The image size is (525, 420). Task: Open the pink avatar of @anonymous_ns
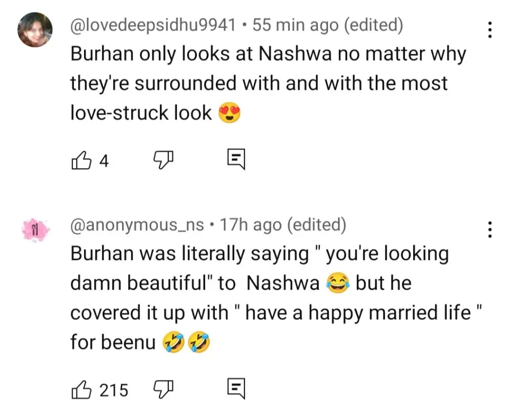coord(35,229)
